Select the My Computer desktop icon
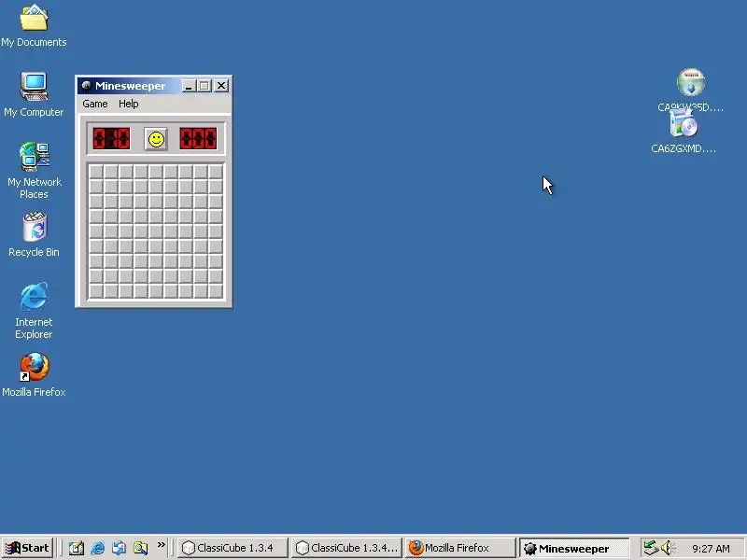The image size is (747, 560). (34, 95)
